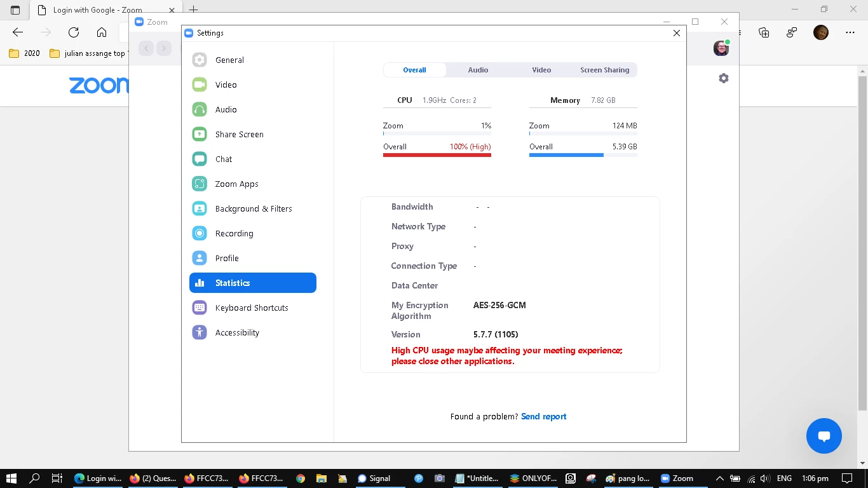Open the Recording settings icon

[200, 233]
